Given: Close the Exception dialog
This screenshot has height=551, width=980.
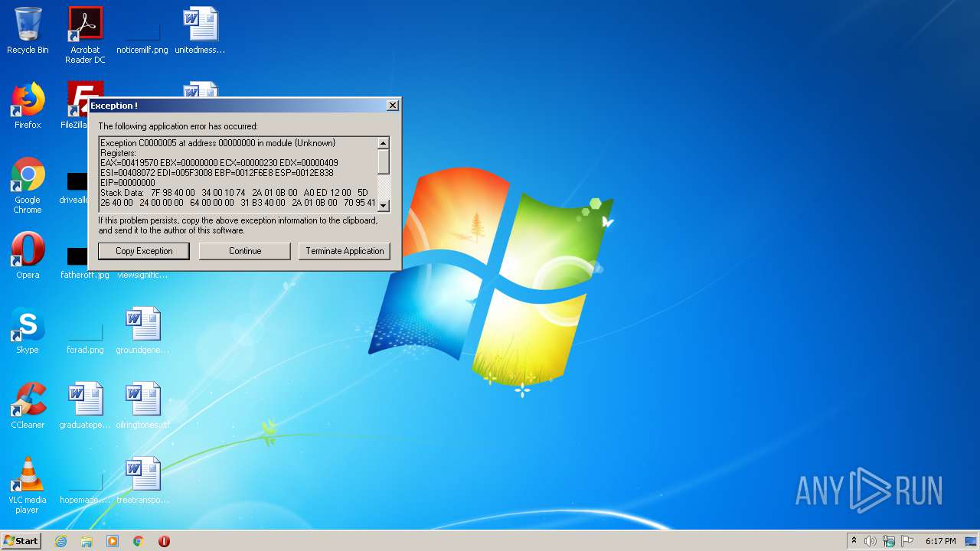Looking at the screenshot, I should 393,106.
